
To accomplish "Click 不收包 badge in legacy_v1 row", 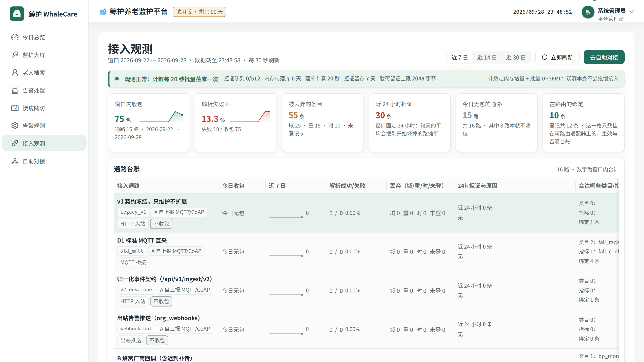I will [161, 224].
